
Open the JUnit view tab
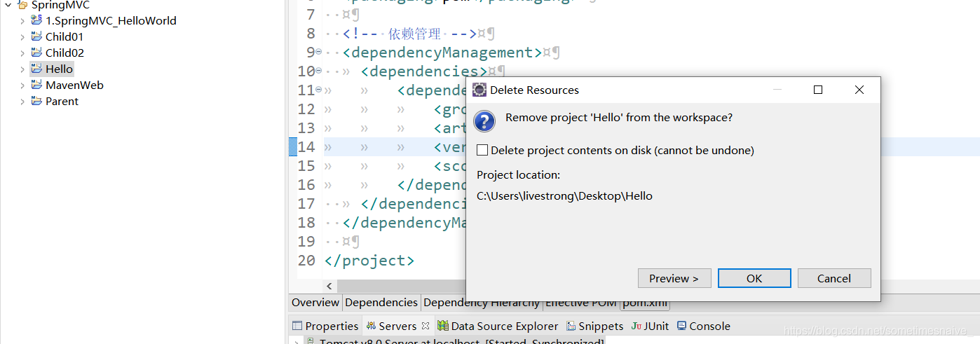point(650,326)
